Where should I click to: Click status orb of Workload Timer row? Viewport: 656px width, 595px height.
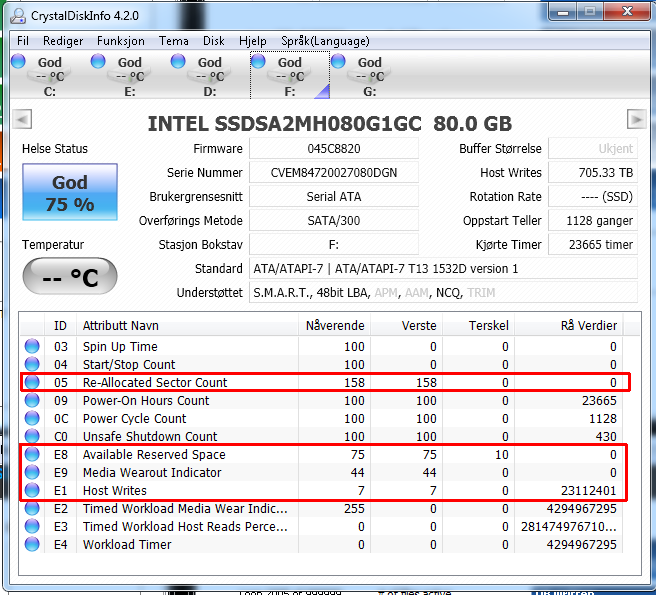click(32, 544)
